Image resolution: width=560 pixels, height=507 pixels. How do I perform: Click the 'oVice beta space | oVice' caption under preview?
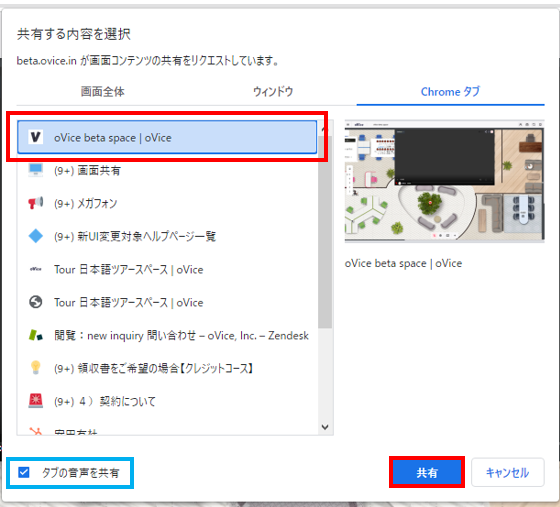pos(403,263)
